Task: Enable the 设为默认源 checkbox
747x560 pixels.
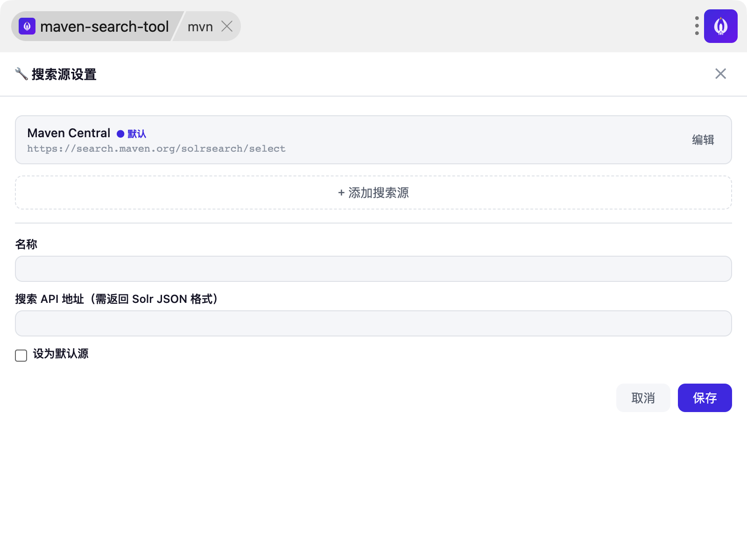Action: coord(21,356)
